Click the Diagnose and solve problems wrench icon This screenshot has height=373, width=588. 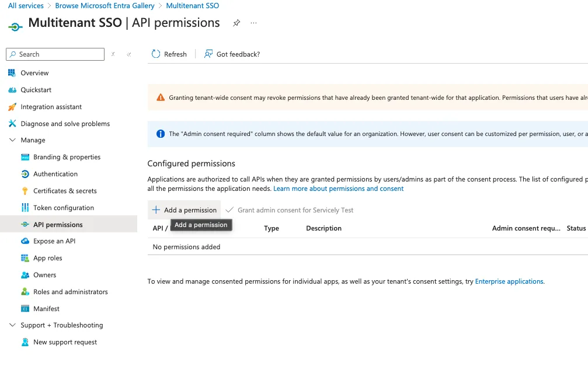(x=12, y=123)
